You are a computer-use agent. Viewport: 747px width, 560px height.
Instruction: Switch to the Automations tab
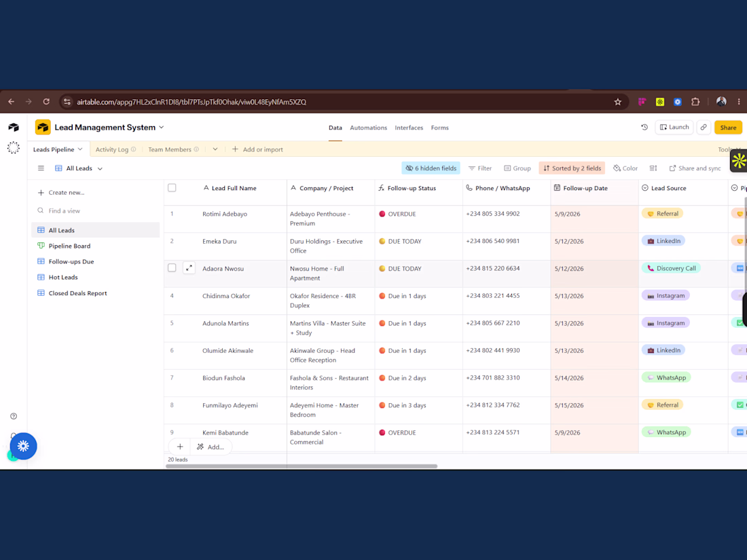pos(368,128)
